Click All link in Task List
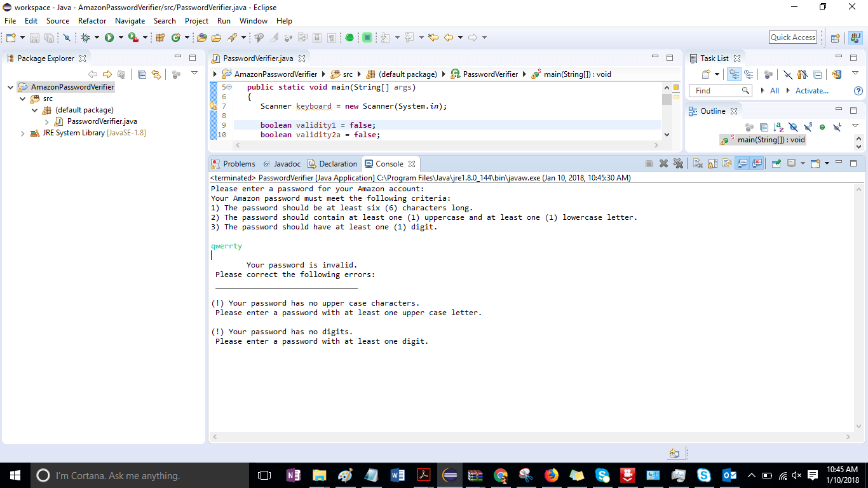868x488 pixels. [x=775, y=91]
